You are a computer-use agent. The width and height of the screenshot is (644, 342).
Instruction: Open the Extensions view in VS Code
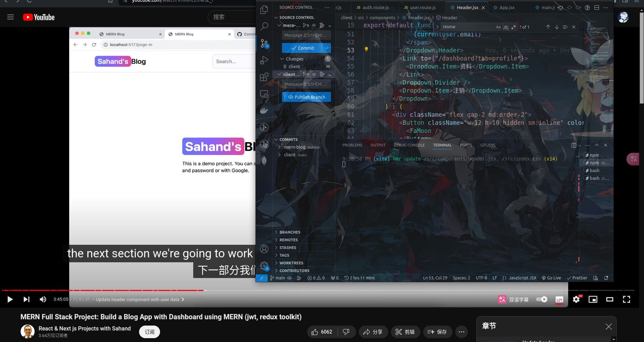point(264,77)
